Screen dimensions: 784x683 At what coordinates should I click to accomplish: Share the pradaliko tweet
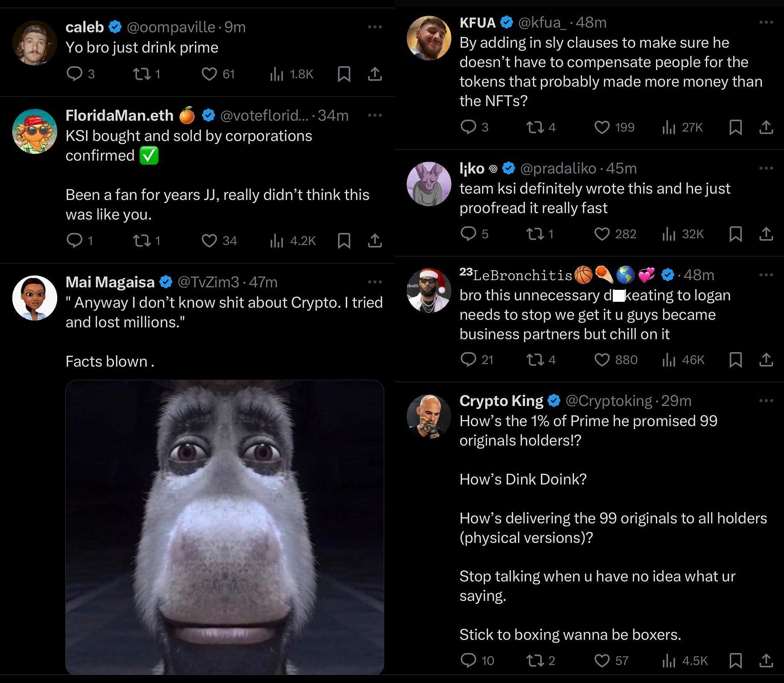click(x=766, y=234)
